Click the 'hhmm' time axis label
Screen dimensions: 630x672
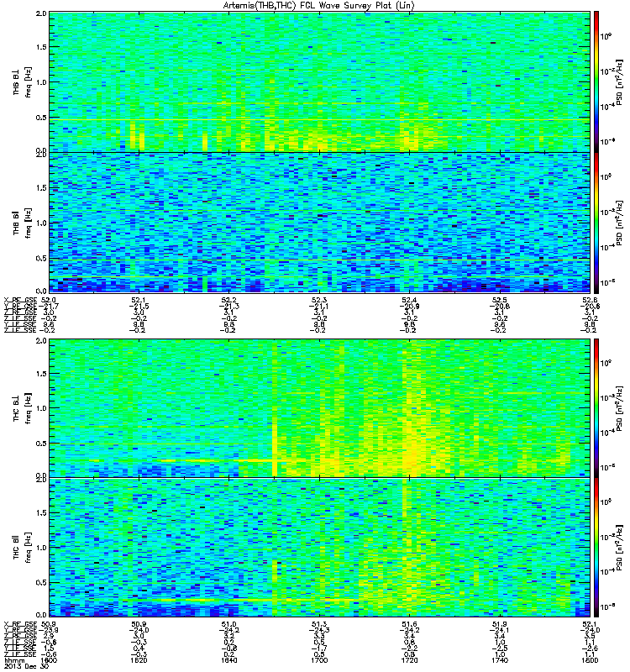tap(13, 660)
